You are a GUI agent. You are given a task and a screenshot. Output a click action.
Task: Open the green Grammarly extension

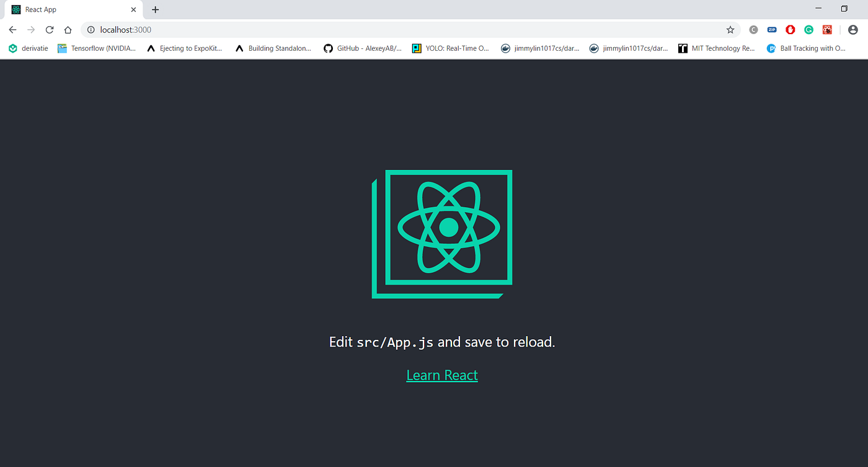coord(808,30)
